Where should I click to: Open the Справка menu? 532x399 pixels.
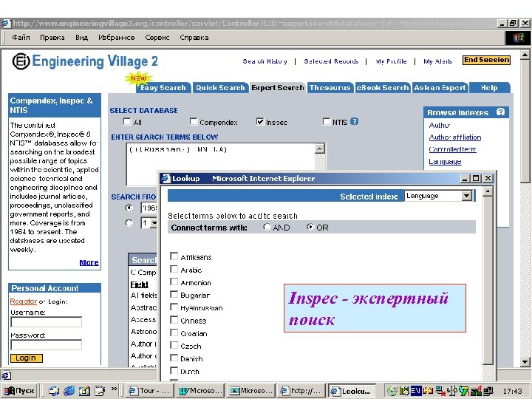pyautogui.click(x=194, y=38)
